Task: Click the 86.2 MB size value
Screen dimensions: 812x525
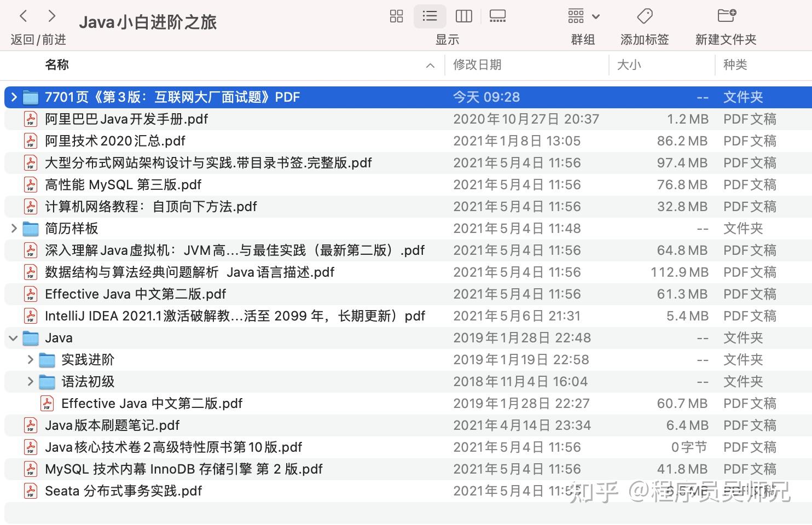Action: (x=682, y=141)
